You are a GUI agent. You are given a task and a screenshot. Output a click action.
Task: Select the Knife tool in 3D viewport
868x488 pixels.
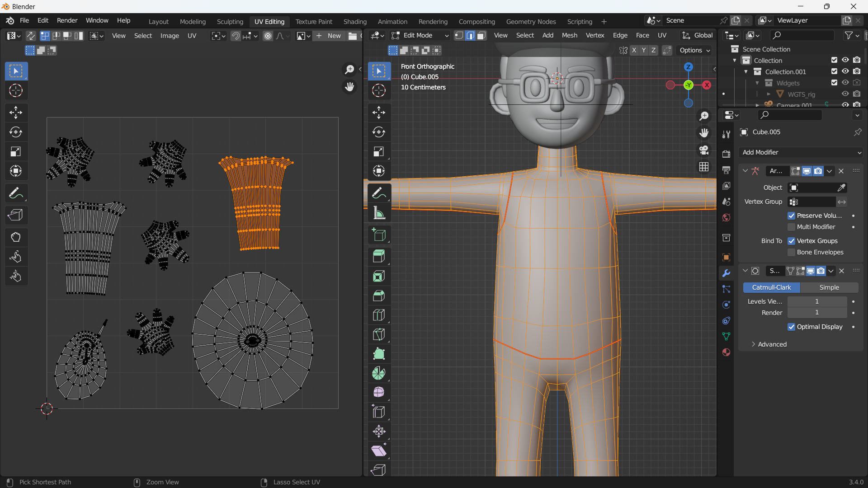pyautogui.click(x=379, y=334)
